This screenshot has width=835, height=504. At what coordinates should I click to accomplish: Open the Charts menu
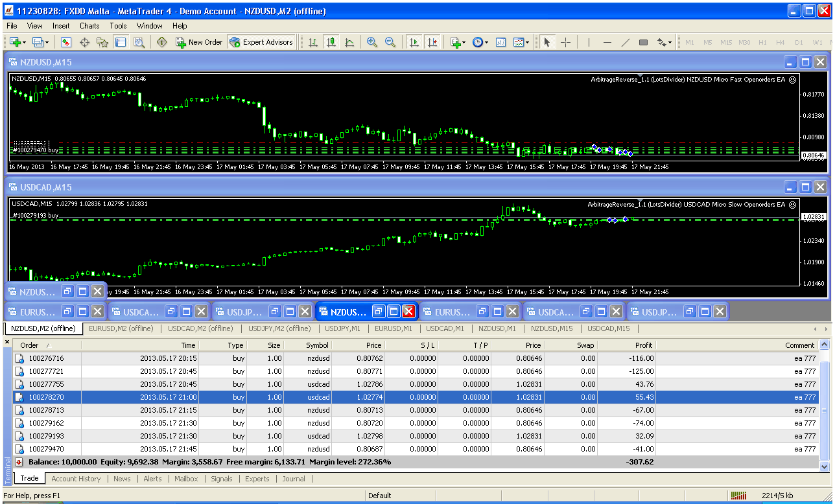(x=89, y=26)
